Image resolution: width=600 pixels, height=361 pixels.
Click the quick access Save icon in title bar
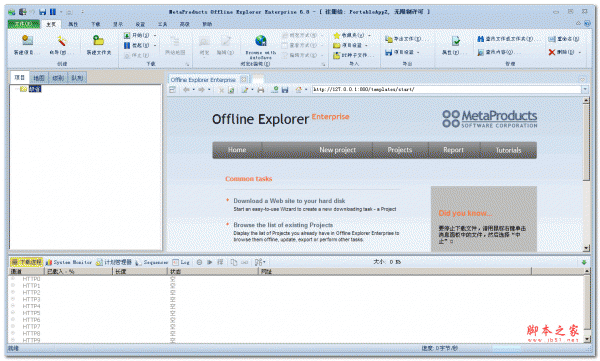point(42,12)
